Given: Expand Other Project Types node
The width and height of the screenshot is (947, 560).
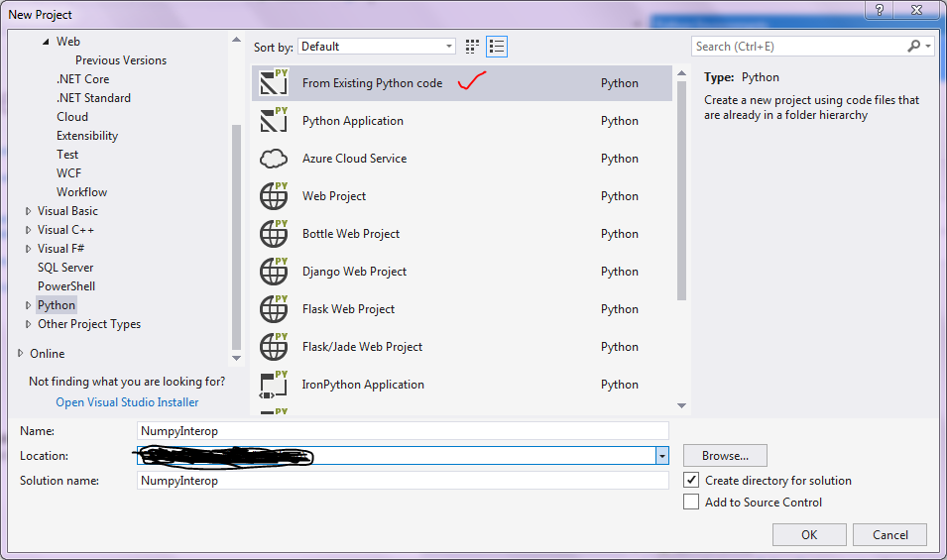Looking at the screenshot, I should (x=28, y=324).
